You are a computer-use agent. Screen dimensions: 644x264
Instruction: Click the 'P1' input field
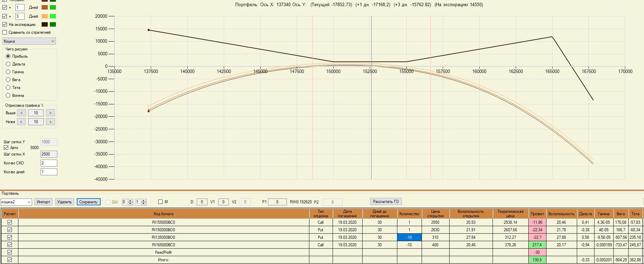[x=277, y=202]
